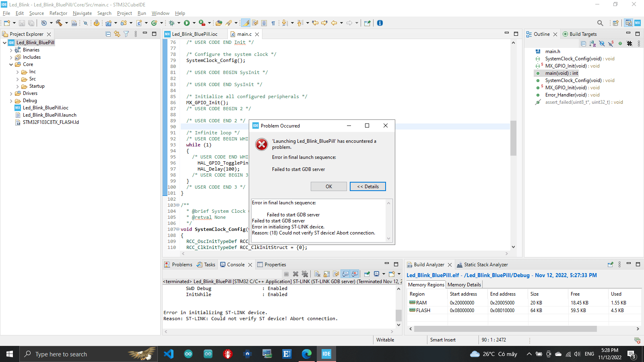Click the Details button to collapse details
644x362 pixels.
point(367,187)
